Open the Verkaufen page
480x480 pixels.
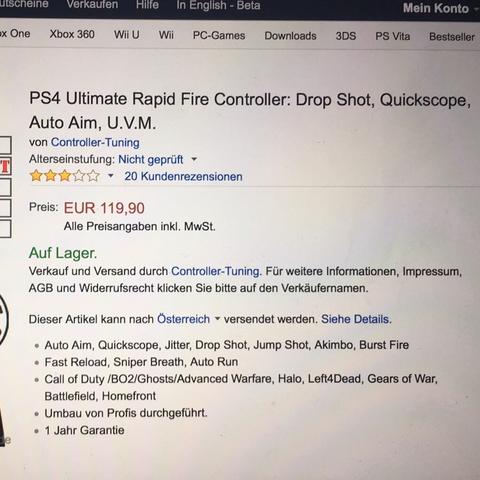click(x=92, y=5)
